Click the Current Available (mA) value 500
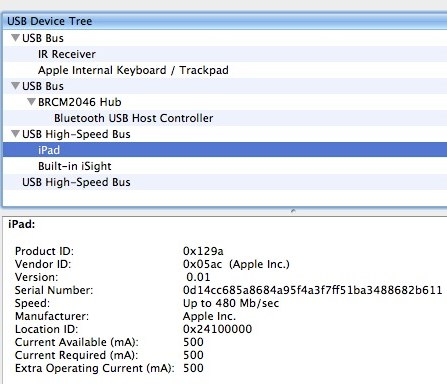Viewport: 447px width, 384px height. tap(193, 342)
